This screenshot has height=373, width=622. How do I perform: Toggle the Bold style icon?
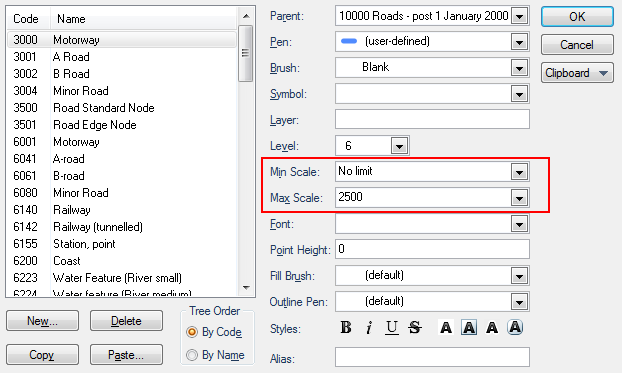(x=346, y=328)
